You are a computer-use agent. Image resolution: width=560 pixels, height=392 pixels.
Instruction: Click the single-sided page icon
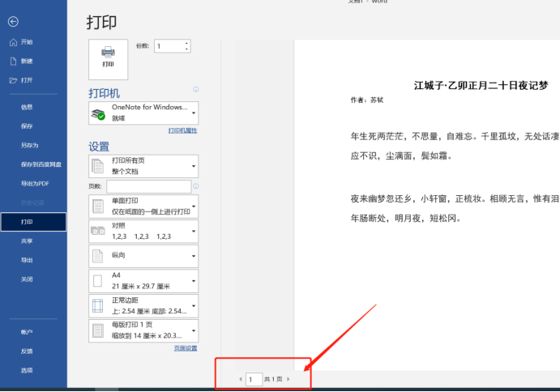point(98,207)
